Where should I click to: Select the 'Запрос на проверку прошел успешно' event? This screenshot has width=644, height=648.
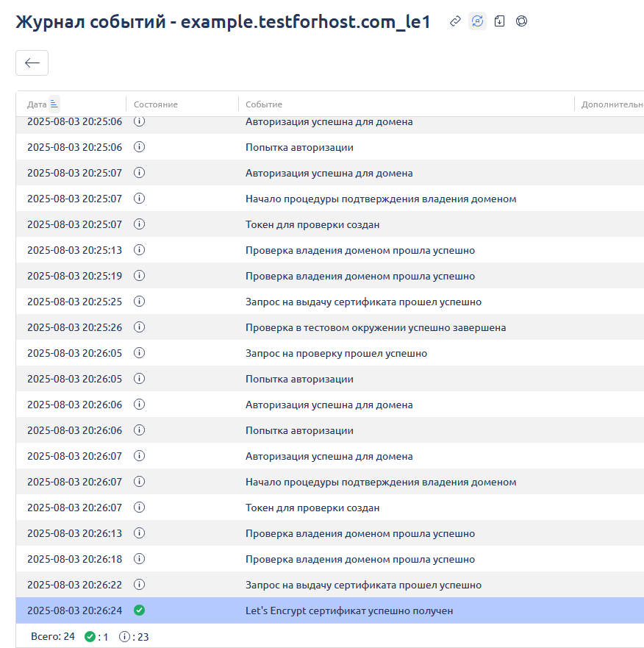336,353
